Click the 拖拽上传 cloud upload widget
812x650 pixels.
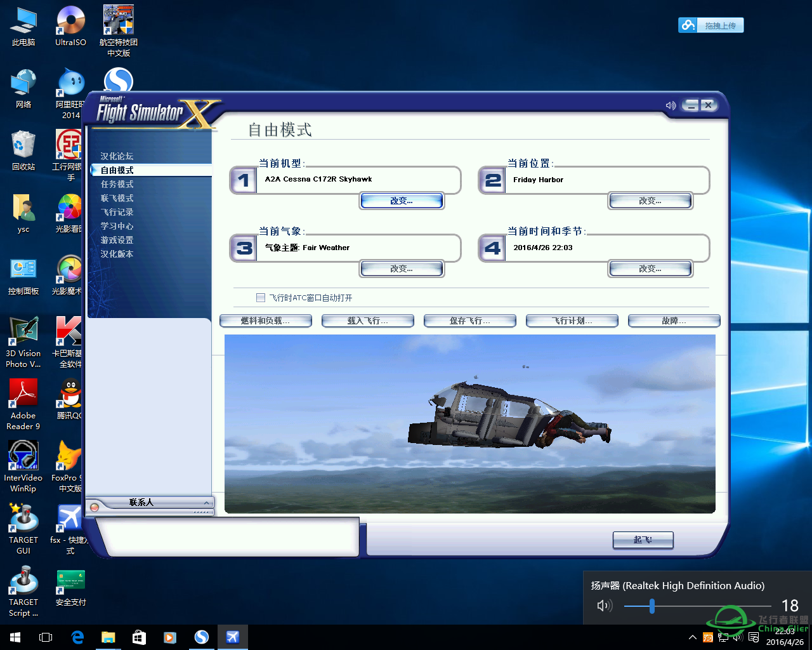point(710,25)
